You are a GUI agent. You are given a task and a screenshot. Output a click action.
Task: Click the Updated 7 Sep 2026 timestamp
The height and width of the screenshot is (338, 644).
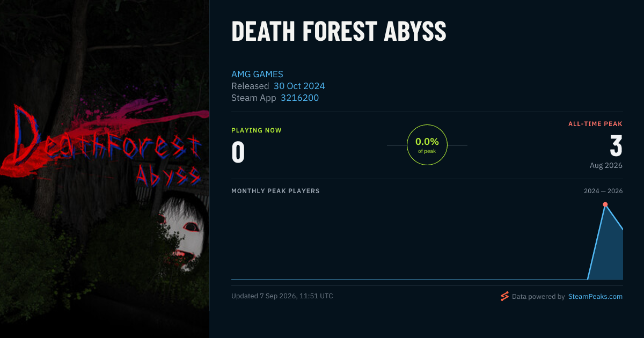pyautogui.click(x=282, y=296)
